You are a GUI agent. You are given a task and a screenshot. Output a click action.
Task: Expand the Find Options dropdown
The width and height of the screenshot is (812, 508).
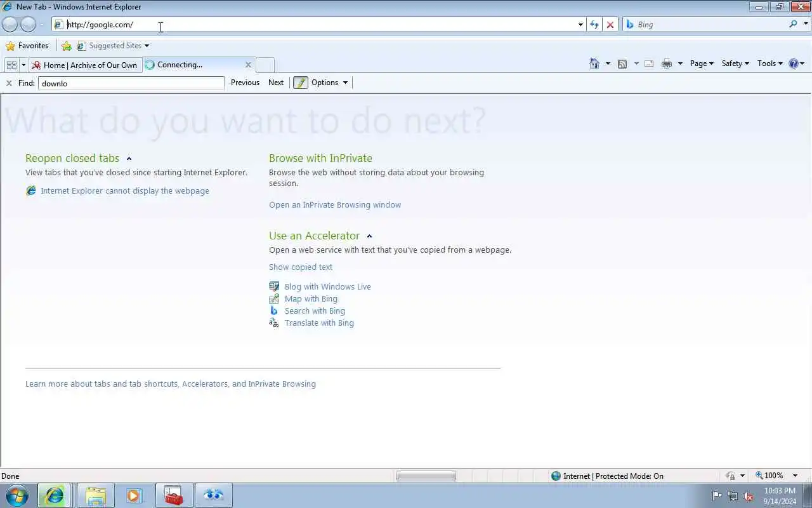[345, 83]
